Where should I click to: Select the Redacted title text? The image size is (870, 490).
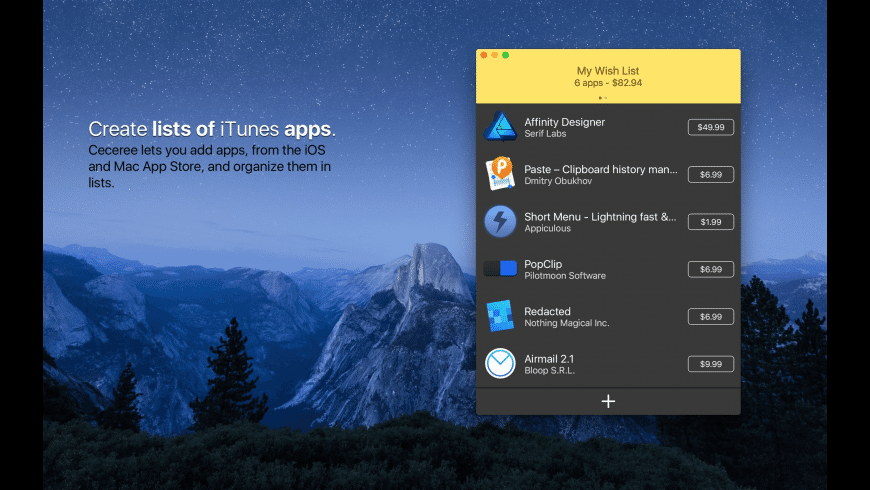pos(547,311)
